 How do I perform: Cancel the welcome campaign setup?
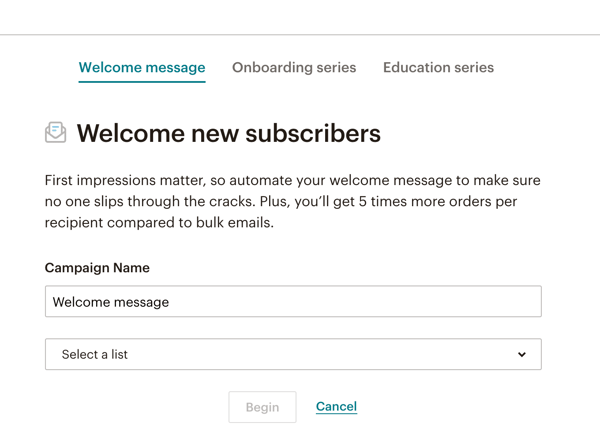pyautogui.click(x=336, y=406)
